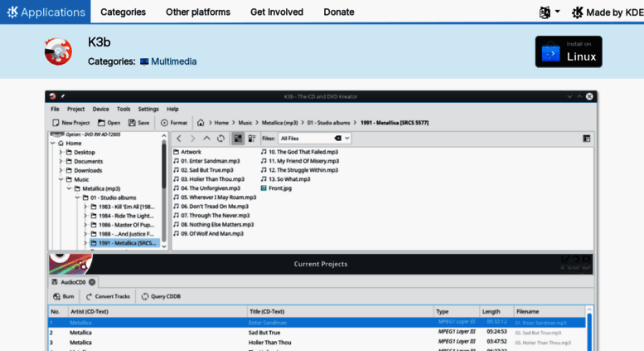Go back with the left arrow navigation icon
This screenshot has width=644, height=351.
pyautogui.click(x=179, y=139)
